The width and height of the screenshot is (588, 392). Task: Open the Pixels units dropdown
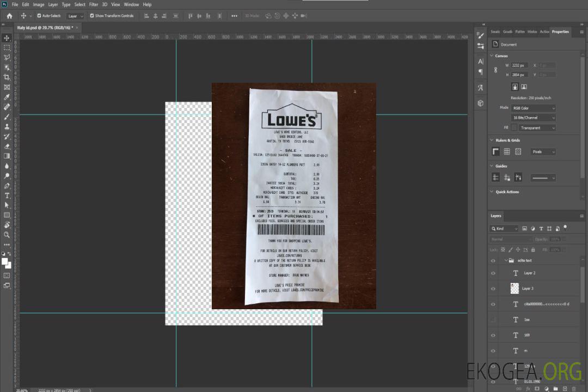543,152
